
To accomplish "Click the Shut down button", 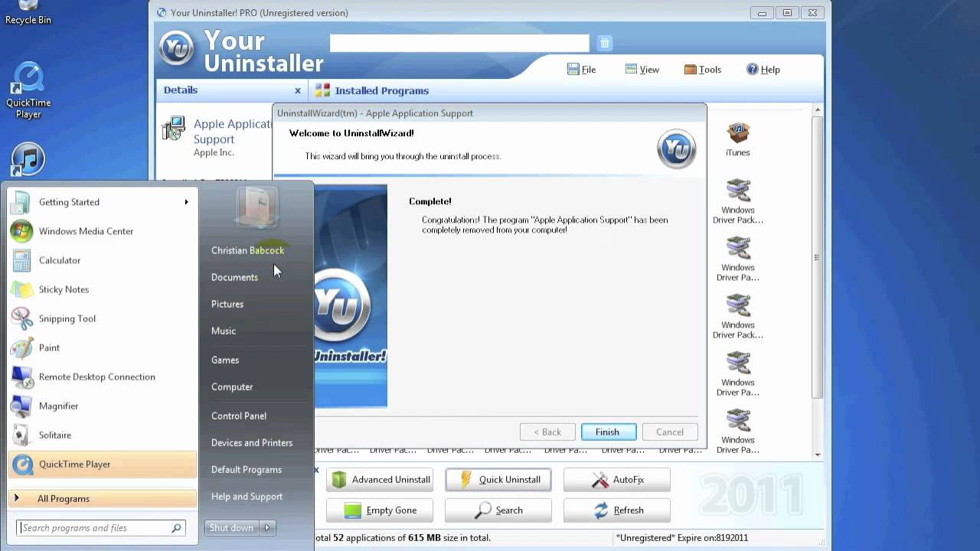I will pyautogui.click(x=232, y=527).
